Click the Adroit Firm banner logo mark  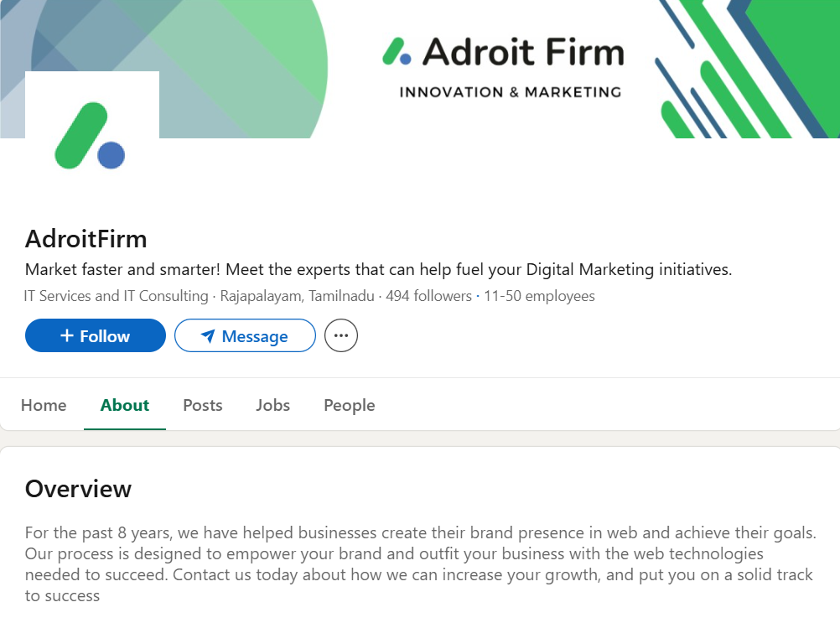coord(397,51)
